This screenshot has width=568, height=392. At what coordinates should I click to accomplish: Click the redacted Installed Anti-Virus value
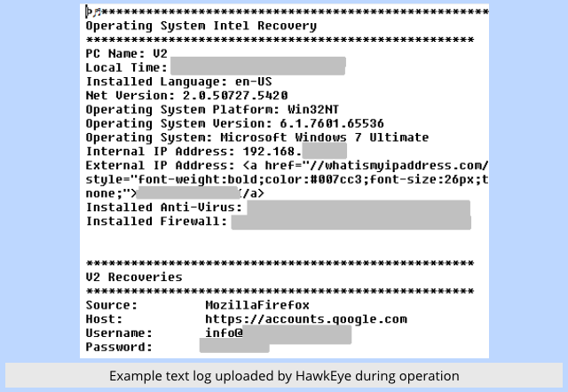[x=359, y=208]
